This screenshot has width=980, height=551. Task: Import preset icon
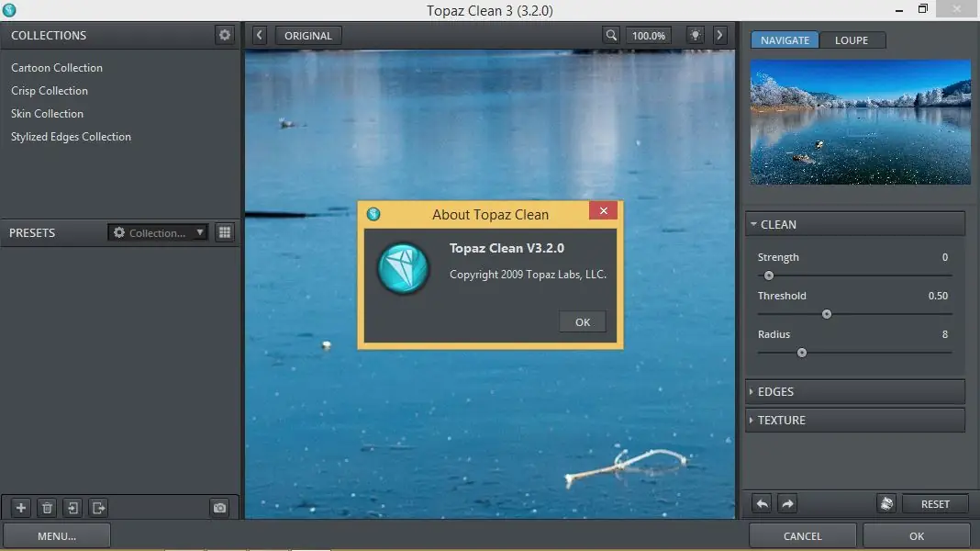pos(73,508)
